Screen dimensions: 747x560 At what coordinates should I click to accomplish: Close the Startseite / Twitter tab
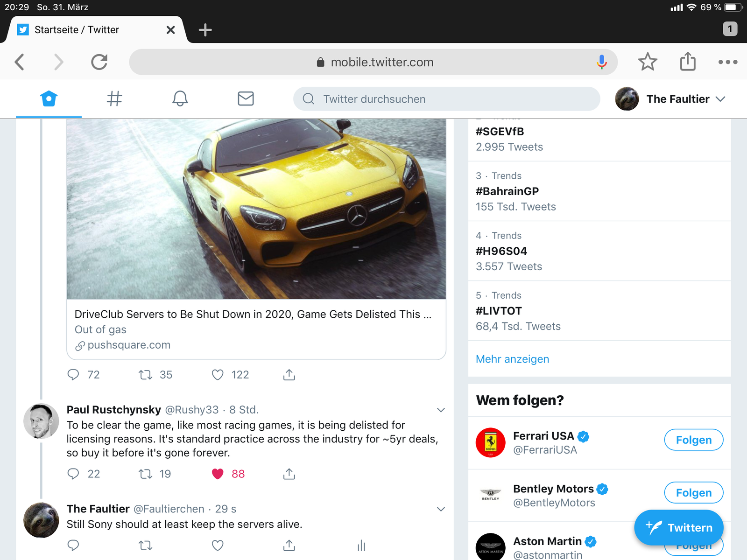170,30
